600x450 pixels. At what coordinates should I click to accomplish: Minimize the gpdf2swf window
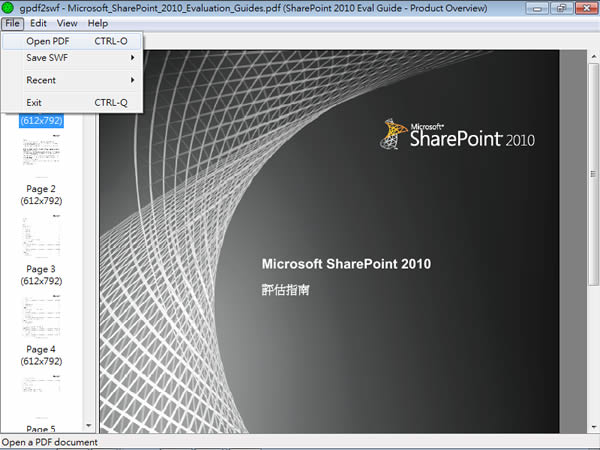click(x=536, y=8)
